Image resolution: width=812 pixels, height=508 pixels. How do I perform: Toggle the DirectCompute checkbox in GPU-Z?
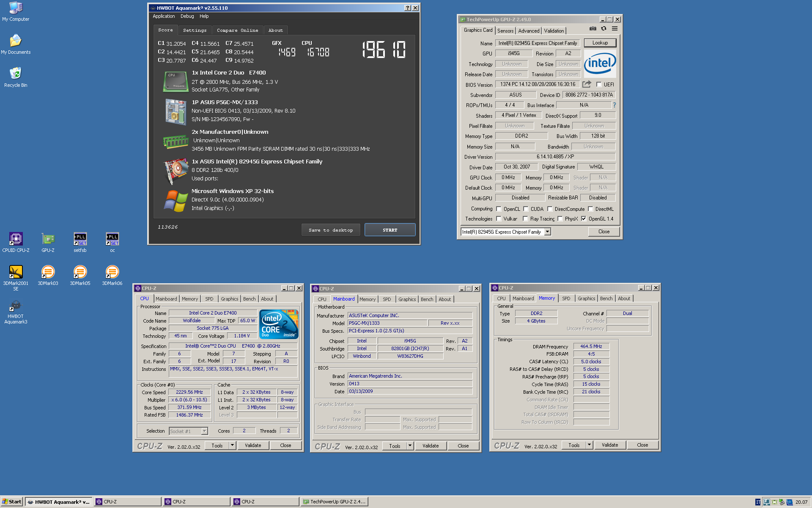tap(550, 209)
